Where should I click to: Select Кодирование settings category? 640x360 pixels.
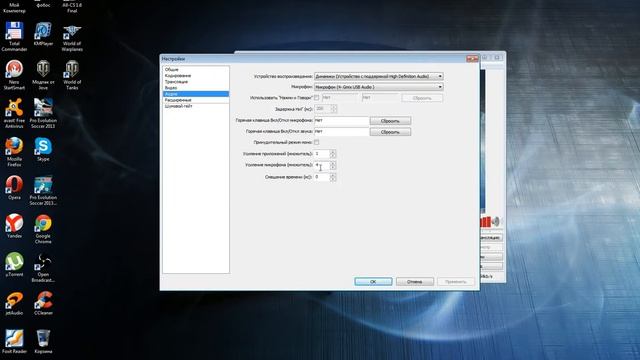pos(196,76)
